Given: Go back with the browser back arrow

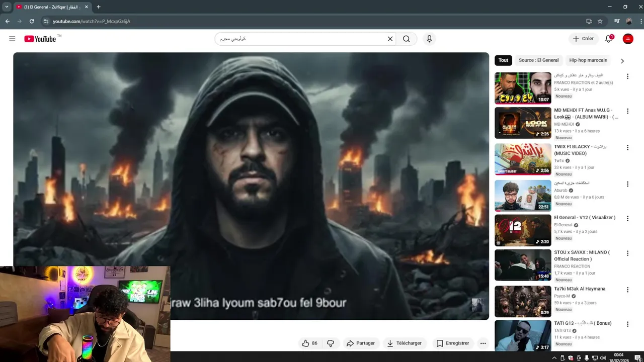Looking at the screenshot, I should coord(7,21).
